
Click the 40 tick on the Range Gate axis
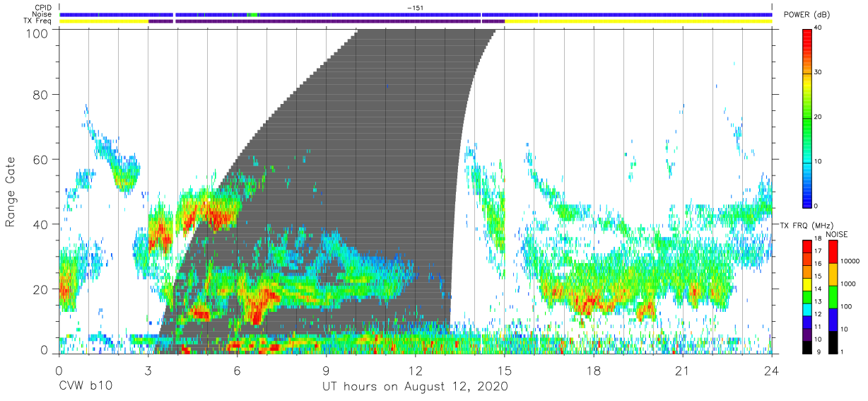(x=42, y=224)
